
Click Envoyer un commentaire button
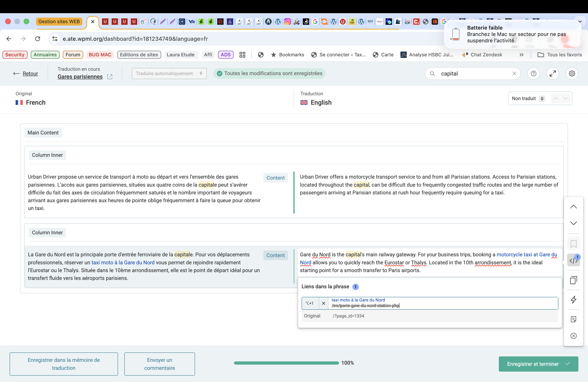coord(159,364)
